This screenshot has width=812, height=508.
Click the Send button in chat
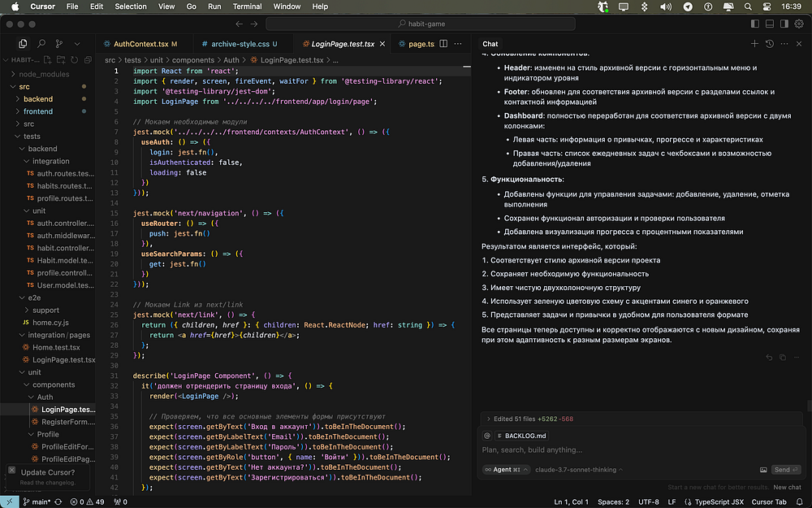pos(784,470)
